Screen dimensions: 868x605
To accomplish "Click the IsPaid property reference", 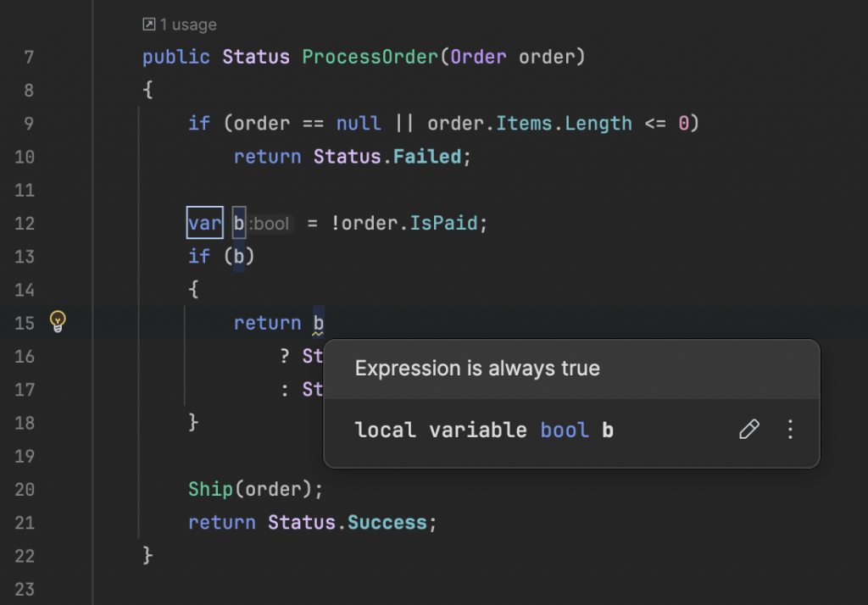I will [x=443, y=223].
